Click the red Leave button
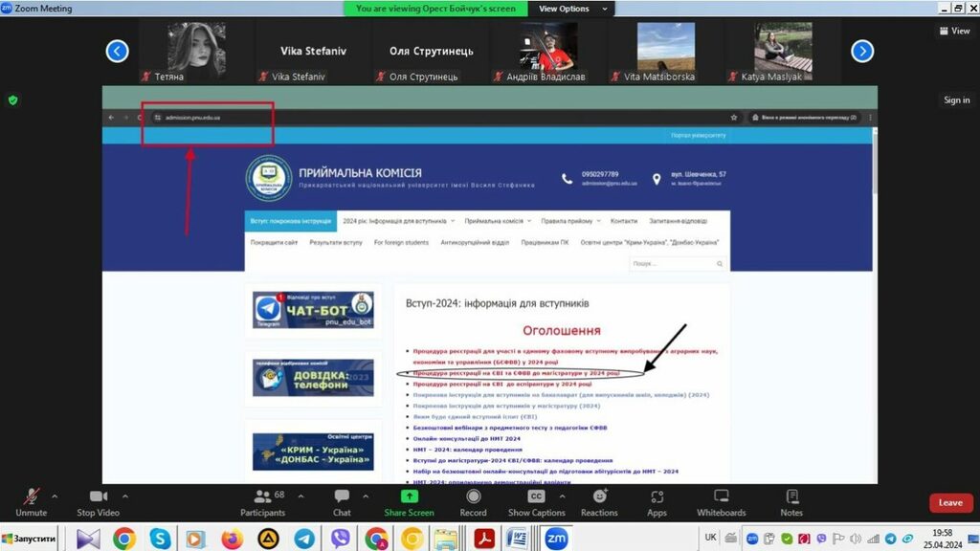The height and width of the screenshot is (551, 980). click(x=950, y=502)
